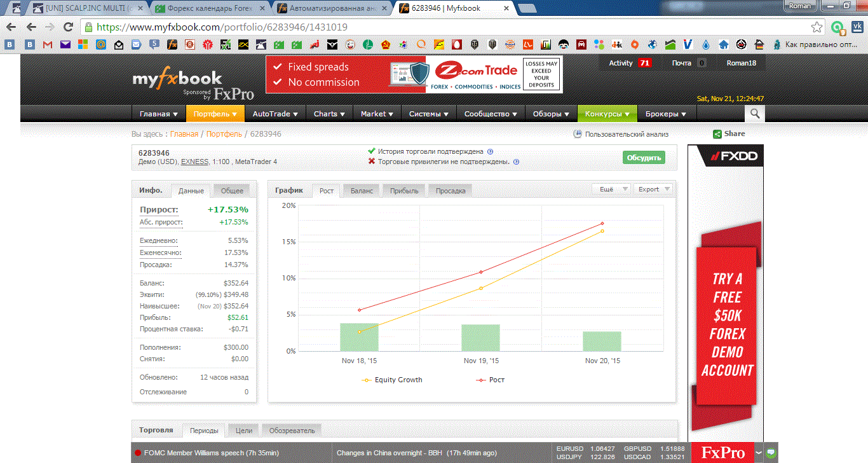
Task: Click the Nov 18 green chart bar
Action: pos(359,337)
